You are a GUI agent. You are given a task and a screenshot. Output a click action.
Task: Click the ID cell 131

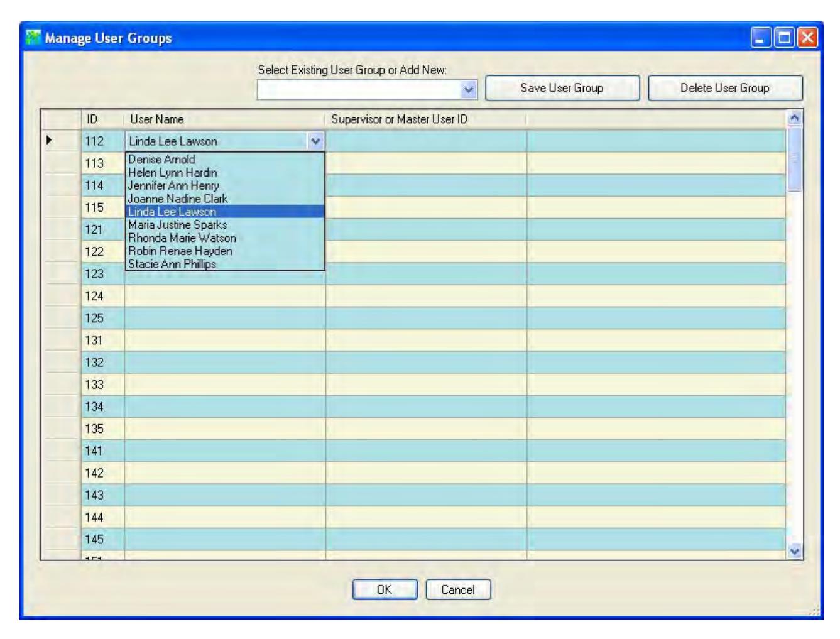[103, 340]
